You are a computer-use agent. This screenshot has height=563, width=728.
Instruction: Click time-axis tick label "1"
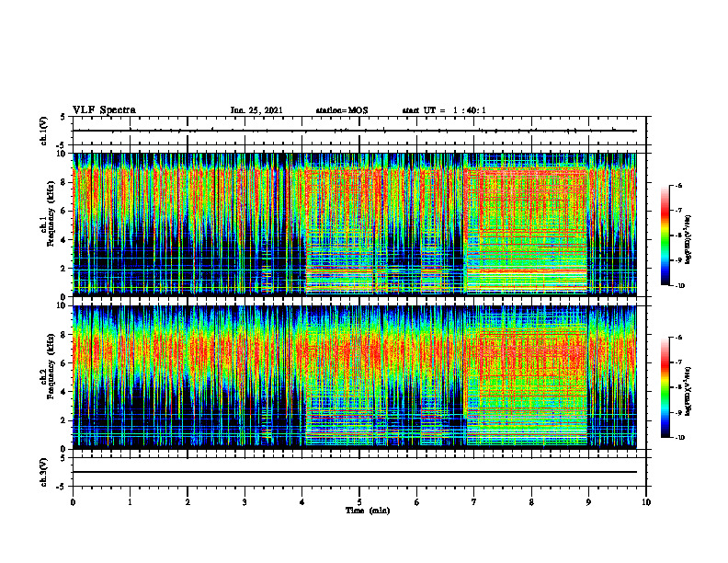click(x=130, y=502)
